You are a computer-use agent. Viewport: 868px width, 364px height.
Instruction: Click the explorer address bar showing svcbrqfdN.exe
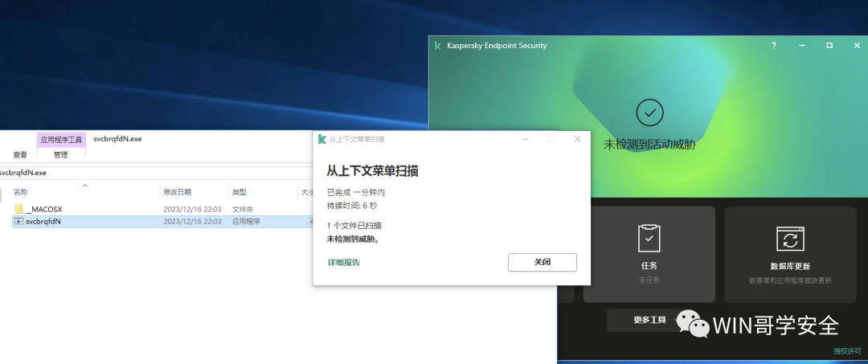click(x=156, y=173)
